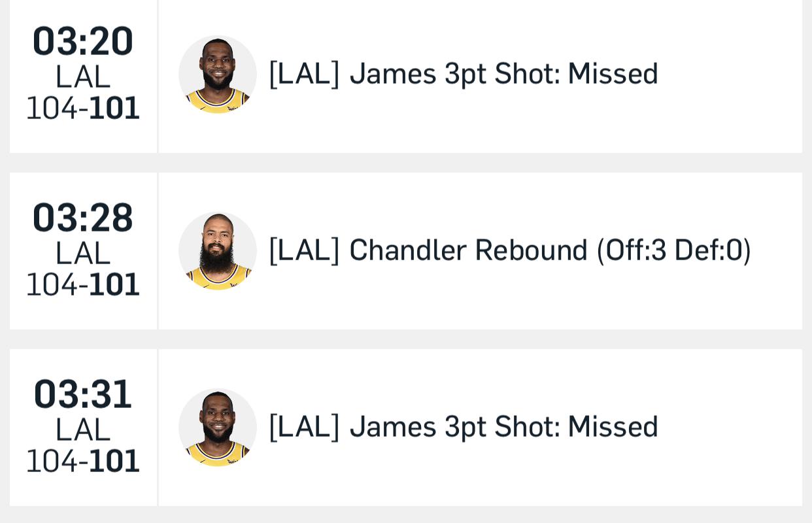This screenshot has height=523, width=812.
Task: Click the 104-101 score in the 03:28 row
Action: point(83,284)
